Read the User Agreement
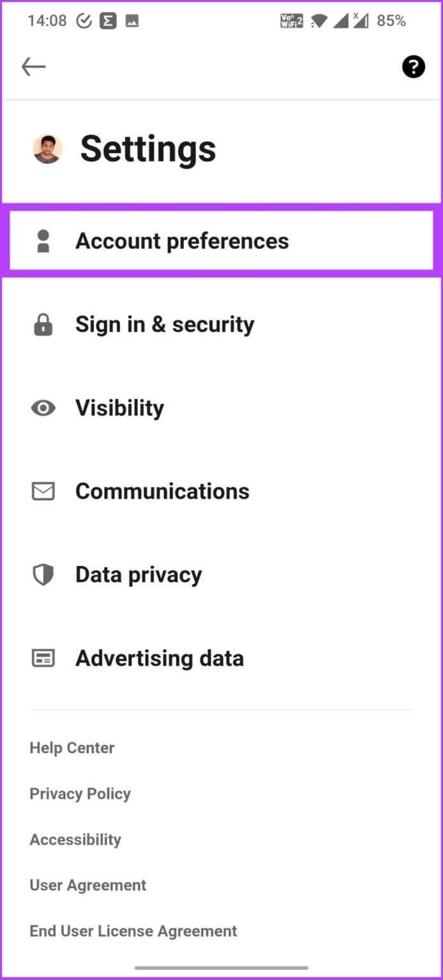This screenshot has height=980, width=443. click(x=87, y=885)
